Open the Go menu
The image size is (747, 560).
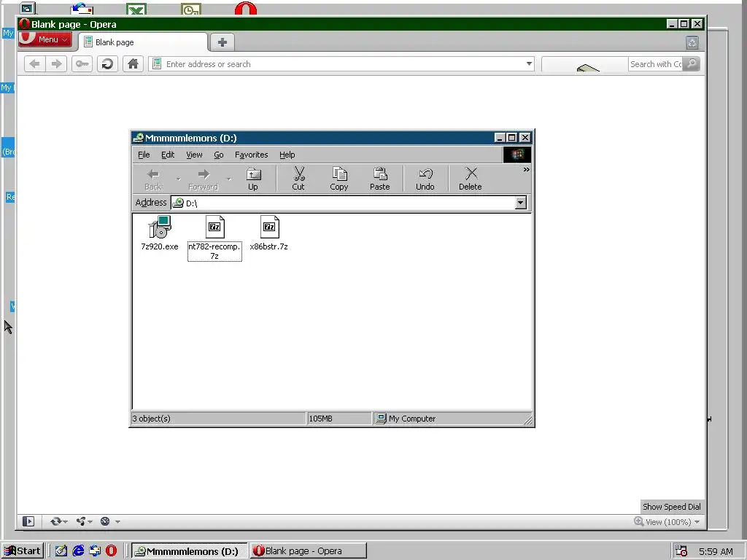219,155
